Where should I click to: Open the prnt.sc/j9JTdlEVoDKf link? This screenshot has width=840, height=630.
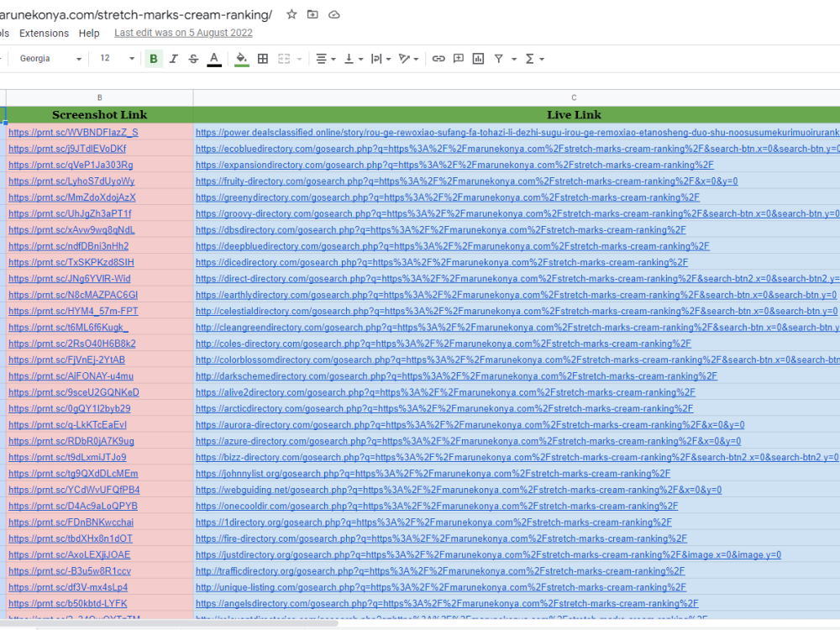coord(67,149)
